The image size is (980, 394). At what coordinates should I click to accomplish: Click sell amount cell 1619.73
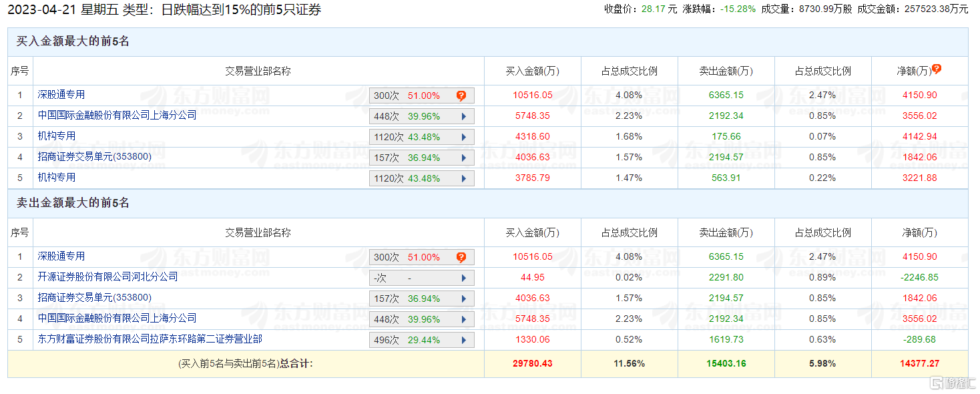(x=726, y=339)
